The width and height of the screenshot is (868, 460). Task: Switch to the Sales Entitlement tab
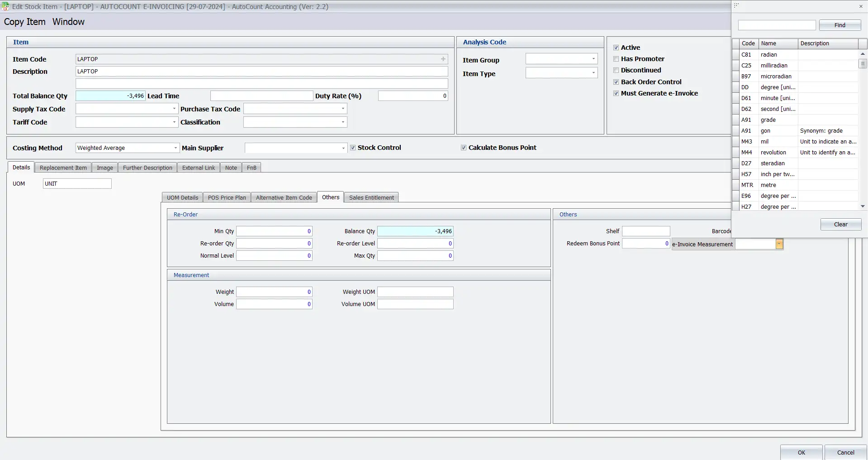click(371, 197)
